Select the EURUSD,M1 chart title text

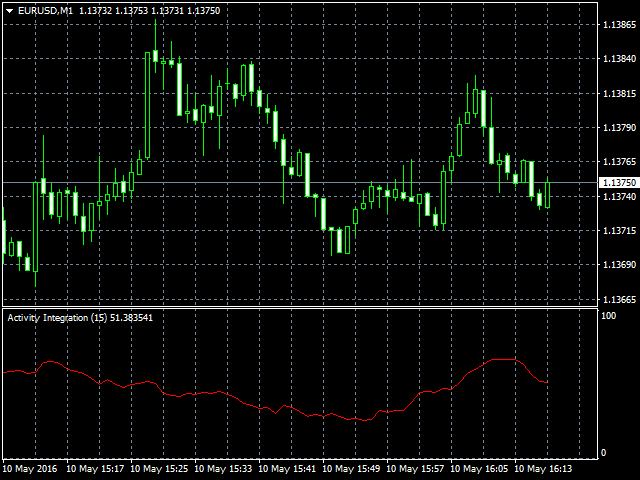tap(45, 11)
